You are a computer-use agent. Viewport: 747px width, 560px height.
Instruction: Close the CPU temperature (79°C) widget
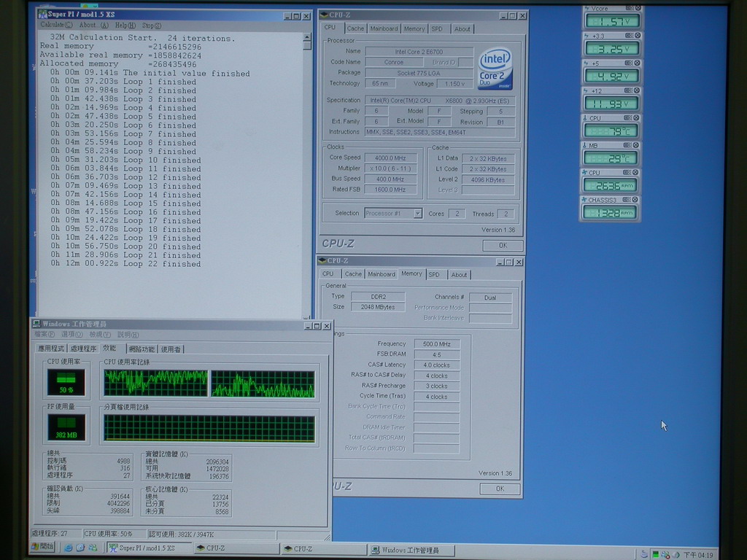coord(636,118)
